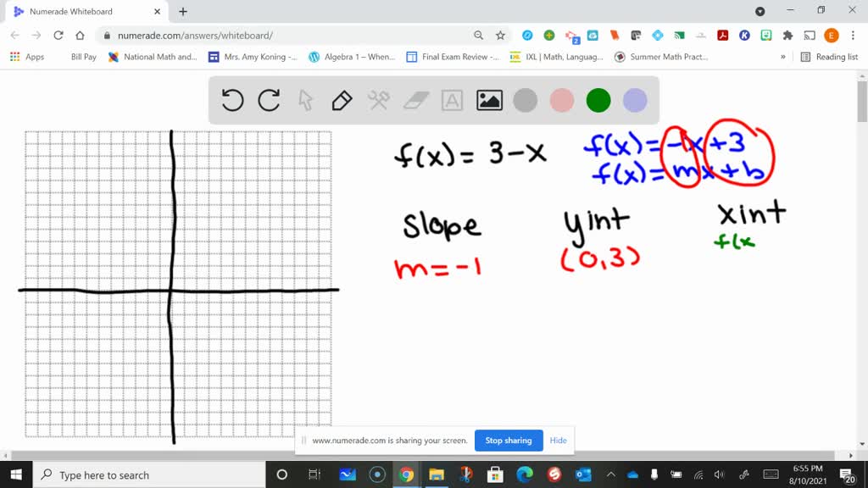Select the Text tool on the whiteboard
The width and height of the screenshot is (868, 488).
point(450,100)
